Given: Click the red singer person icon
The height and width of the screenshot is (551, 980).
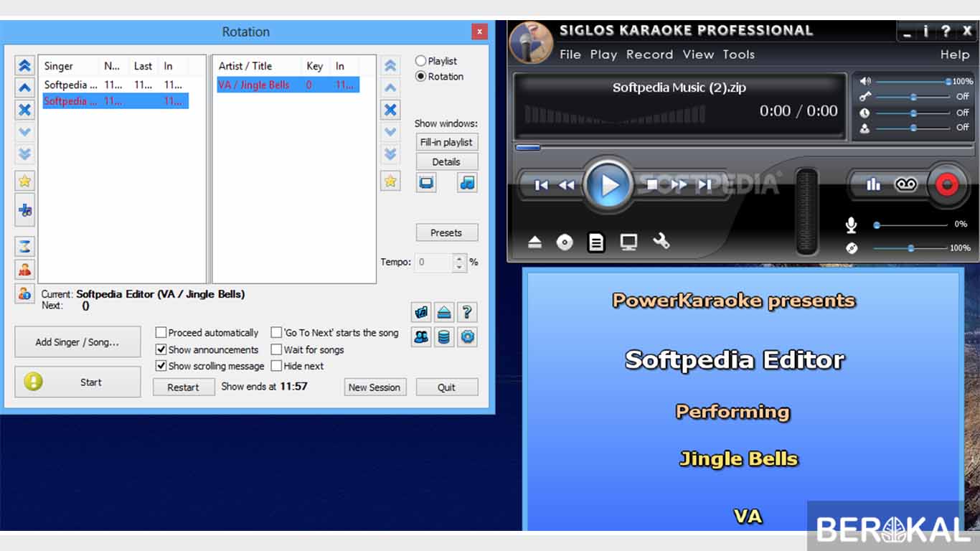Looking at the screenshot, I should pos(24,270).
